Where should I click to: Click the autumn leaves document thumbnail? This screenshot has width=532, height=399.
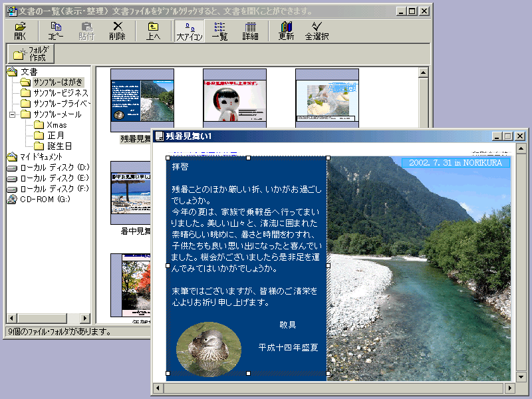pyautogui.click(x=130, y=285)
